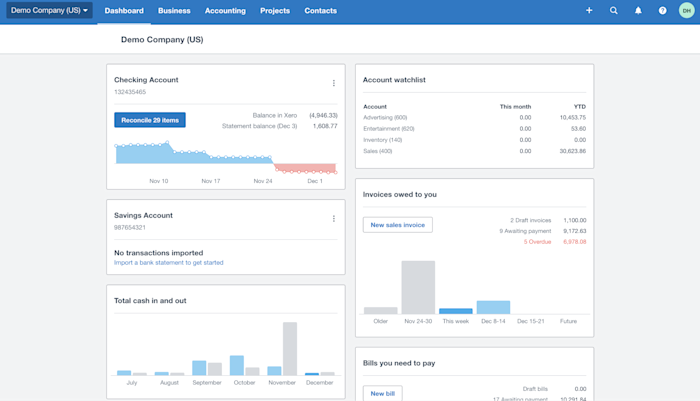The width and height of the screenshot is (700, 401).
Task: Open the DH user avatar menu
Action: pyautogui.click(x=687, y=10)
